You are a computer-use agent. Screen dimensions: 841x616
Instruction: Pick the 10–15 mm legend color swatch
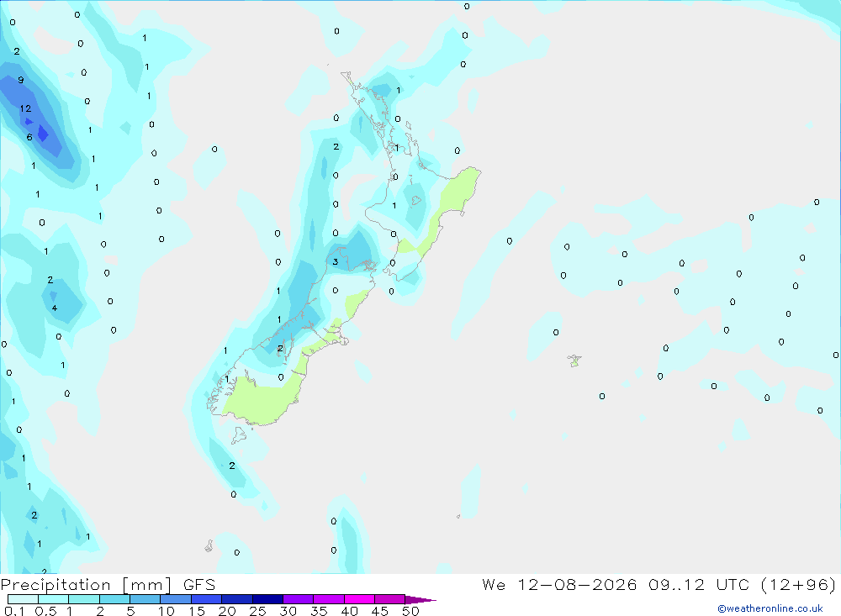(x=176, y=599)
